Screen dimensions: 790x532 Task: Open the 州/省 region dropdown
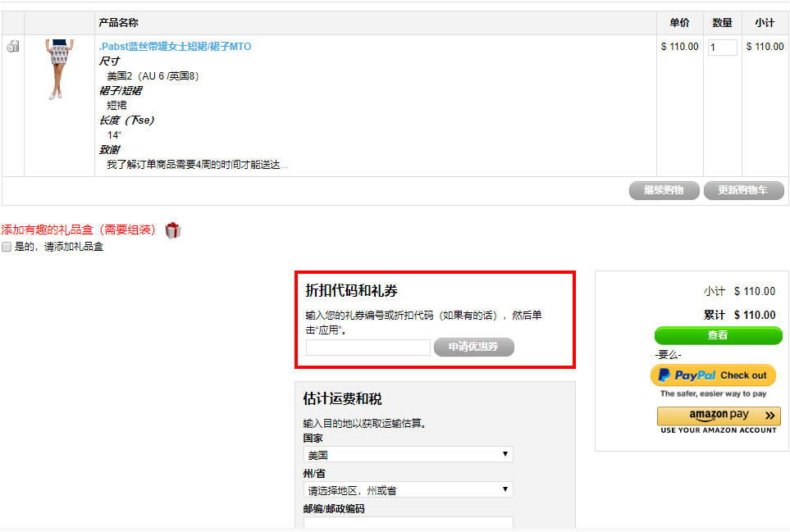click(408, 490)
